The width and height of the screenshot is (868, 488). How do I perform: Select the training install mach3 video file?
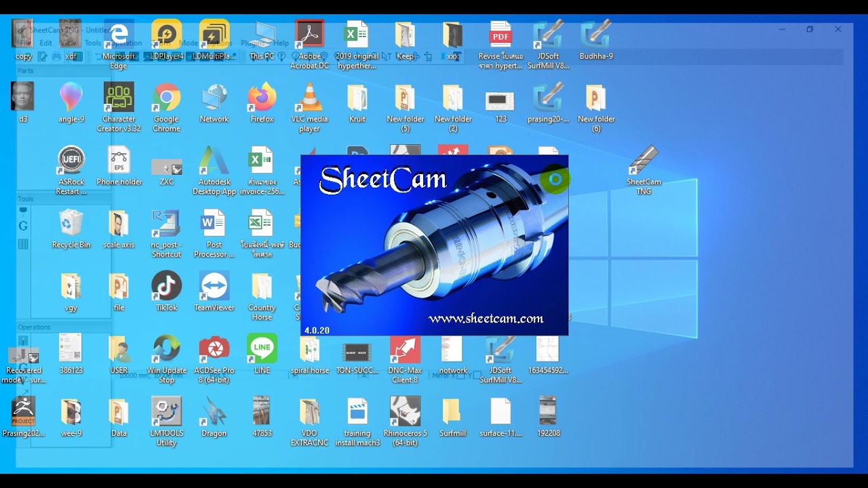tap(357, 422)
